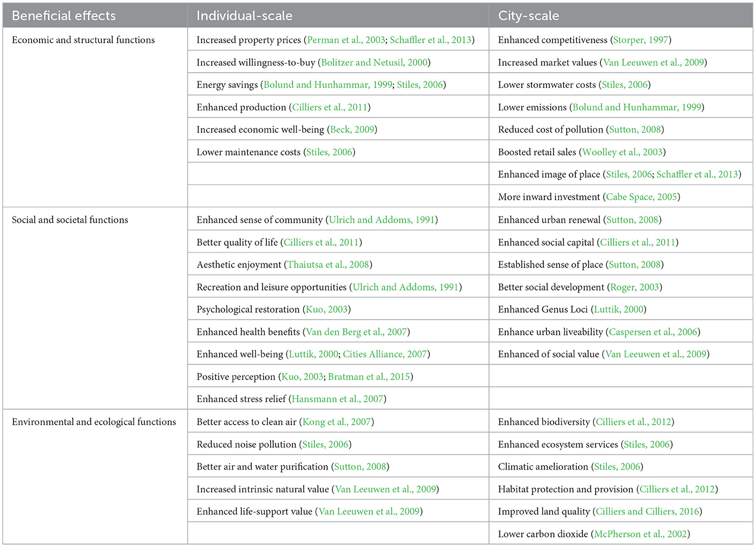Viewport: 756px width, 547px height.
Task: Click the words More inward investment
Action: (x=549, y=197)
